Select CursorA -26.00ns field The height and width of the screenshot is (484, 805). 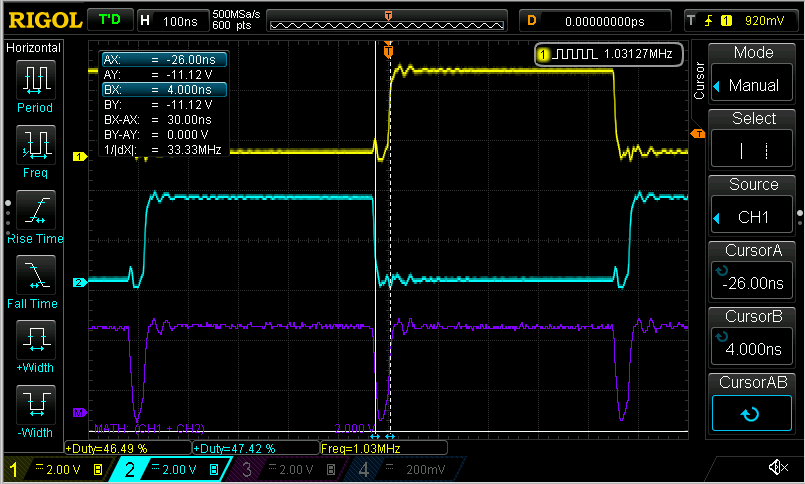(x=751, y=281)
